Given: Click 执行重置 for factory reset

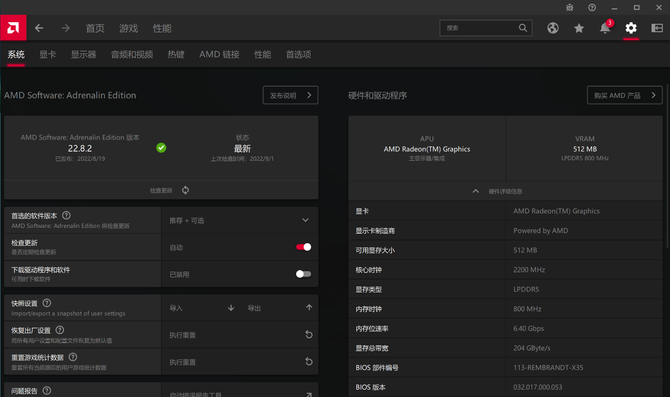Looking at the screenshot, I should click(182, 335).
